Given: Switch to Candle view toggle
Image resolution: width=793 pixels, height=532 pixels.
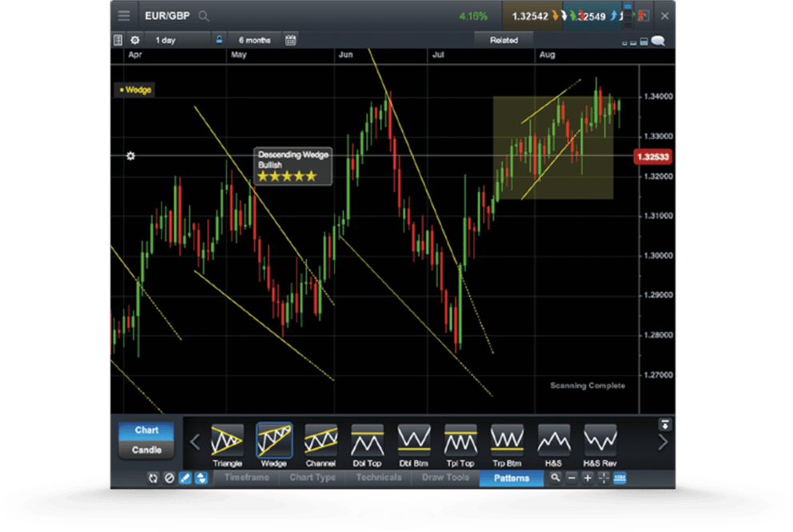Looking at the screenshot, I should (x=146, y=450).
